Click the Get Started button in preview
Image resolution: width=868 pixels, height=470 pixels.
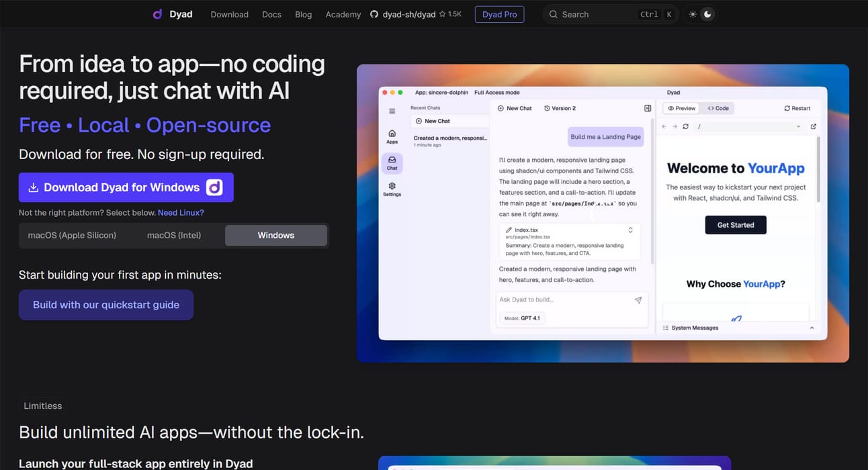pyautogui.click(x=736, y=225)
